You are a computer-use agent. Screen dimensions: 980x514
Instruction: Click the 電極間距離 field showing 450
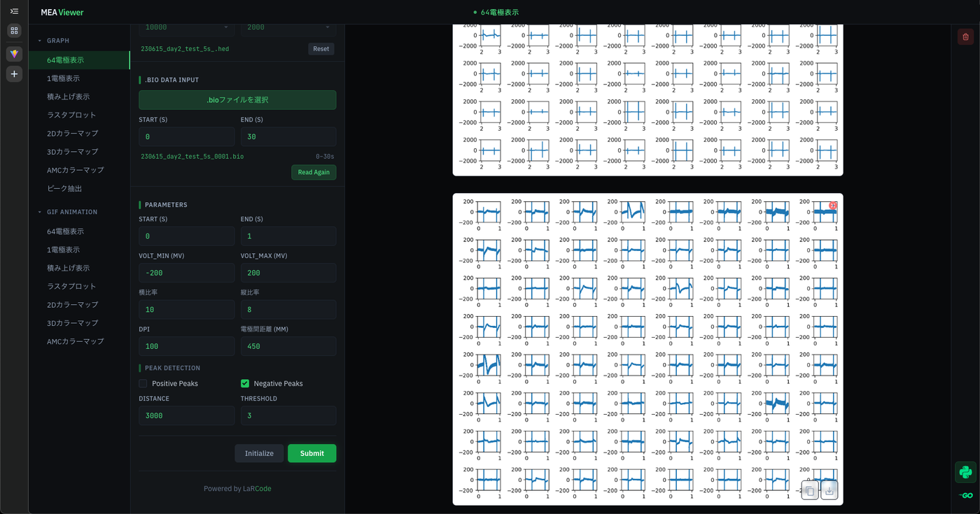(x=288, y=346)
